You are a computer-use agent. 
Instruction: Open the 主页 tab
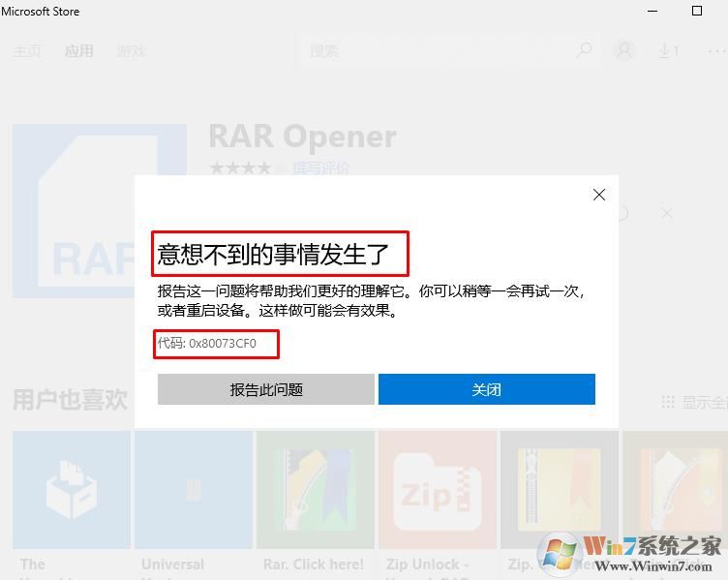(27, 51)
